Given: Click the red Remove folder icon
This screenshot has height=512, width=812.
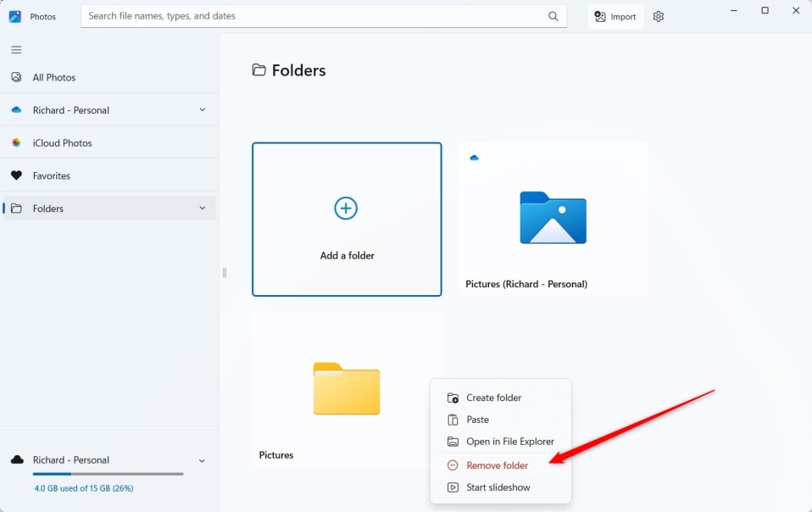Looking at the screenshot, I should click(453, 465).
